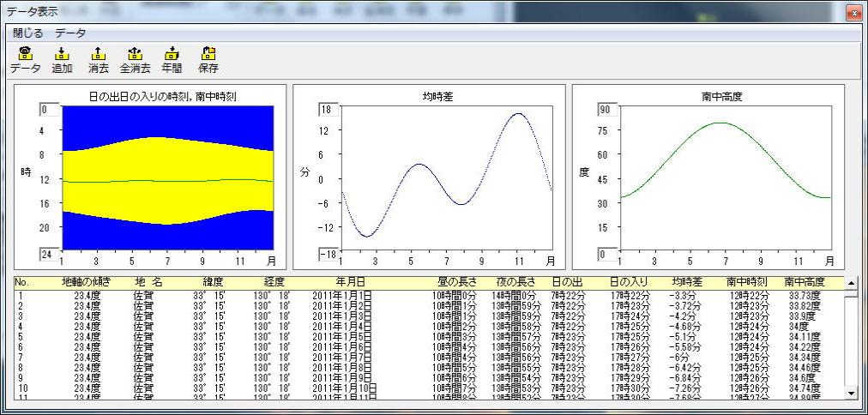
Task: Open the データ menu in menu bar
Action: pos(70,33)
